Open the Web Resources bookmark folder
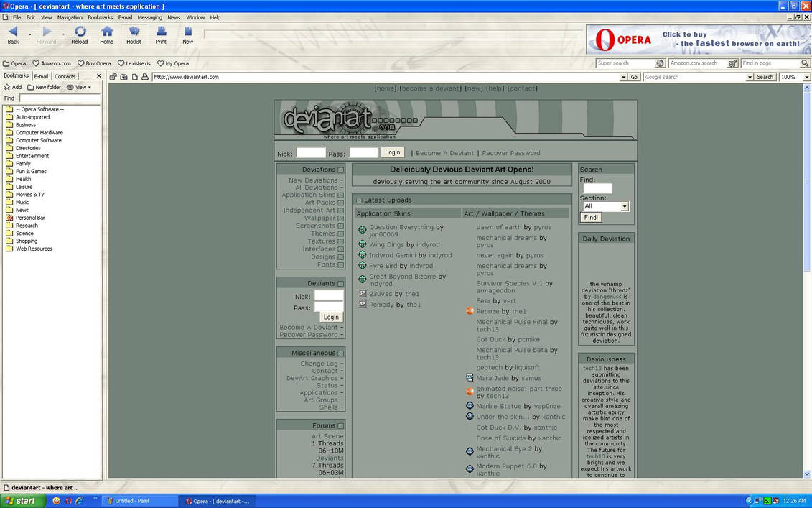 coord(29,249)
